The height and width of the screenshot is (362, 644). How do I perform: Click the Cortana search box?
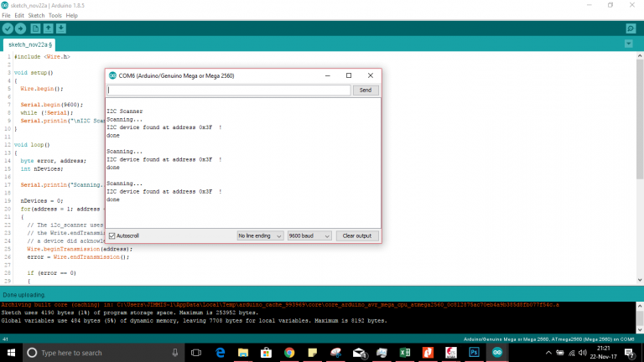pos(103,353)
